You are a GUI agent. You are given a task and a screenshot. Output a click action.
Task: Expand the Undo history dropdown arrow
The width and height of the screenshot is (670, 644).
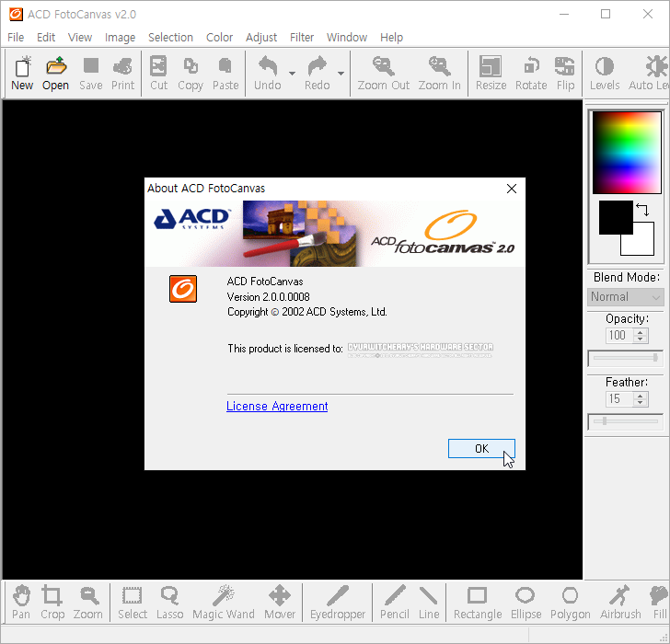pos(293,74)
